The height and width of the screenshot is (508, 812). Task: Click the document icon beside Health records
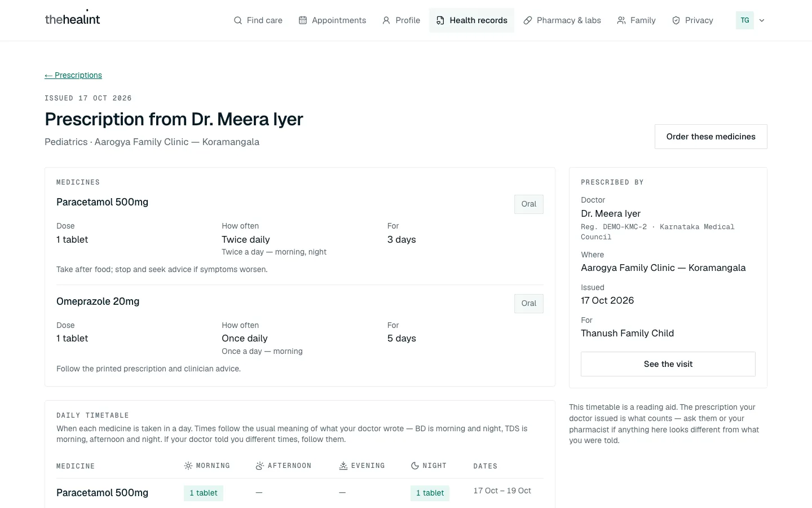440,20
